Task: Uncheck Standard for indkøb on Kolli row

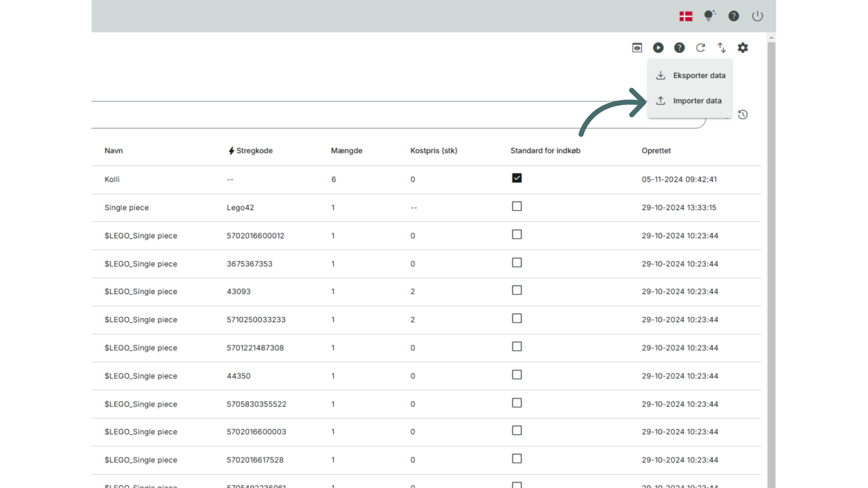Action: tap(517, 178)
